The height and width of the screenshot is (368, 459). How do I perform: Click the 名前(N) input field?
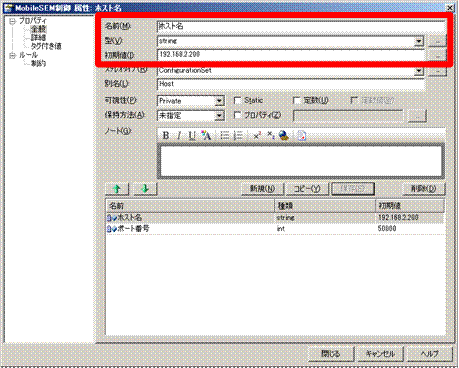pyautogui.click(x=301, y=26)
